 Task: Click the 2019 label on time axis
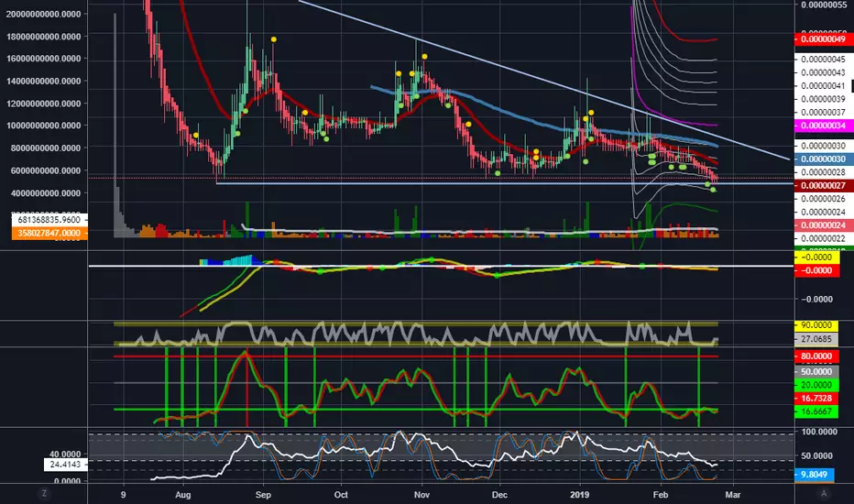pos(579,495)
